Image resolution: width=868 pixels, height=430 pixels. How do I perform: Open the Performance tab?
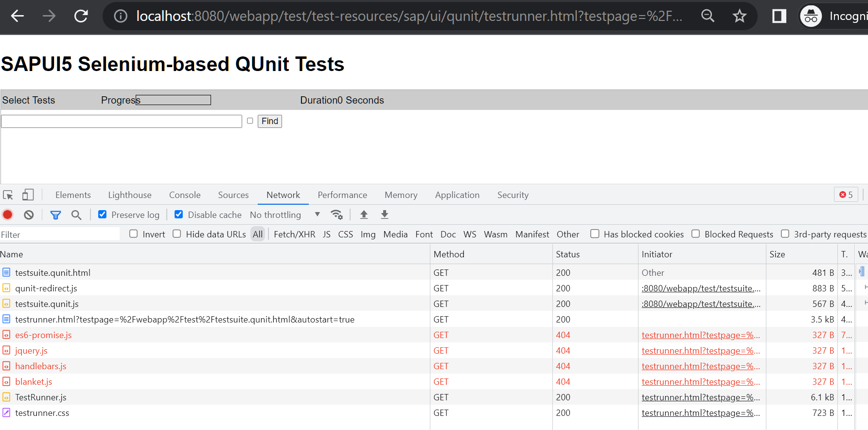[342, 195]
